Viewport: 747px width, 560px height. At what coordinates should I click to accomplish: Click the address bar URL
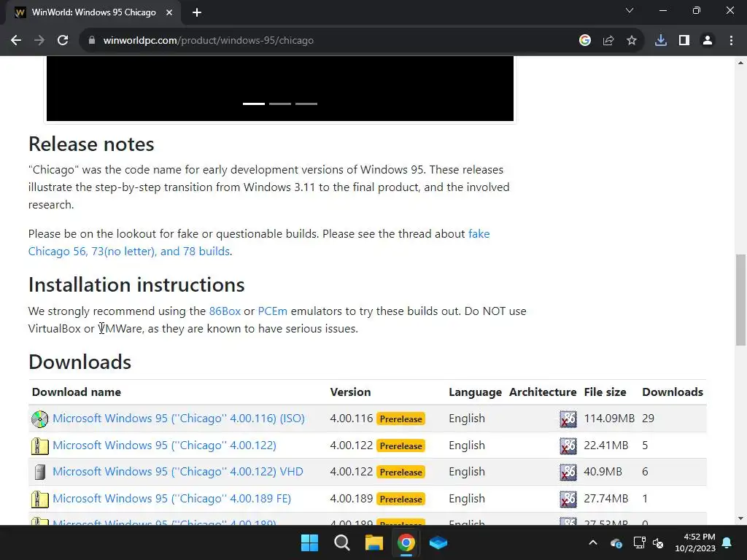click(x=208, y=41)
